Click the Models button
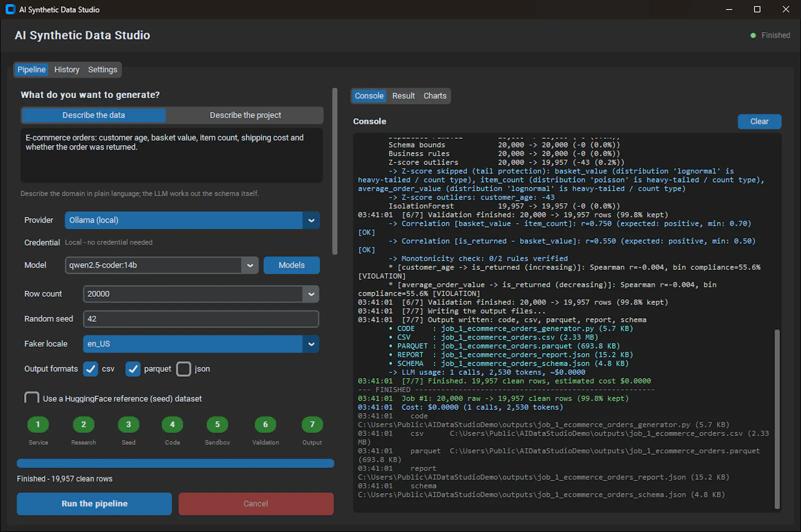Screen dimensions: 801x532 click(x=291, y=265)
